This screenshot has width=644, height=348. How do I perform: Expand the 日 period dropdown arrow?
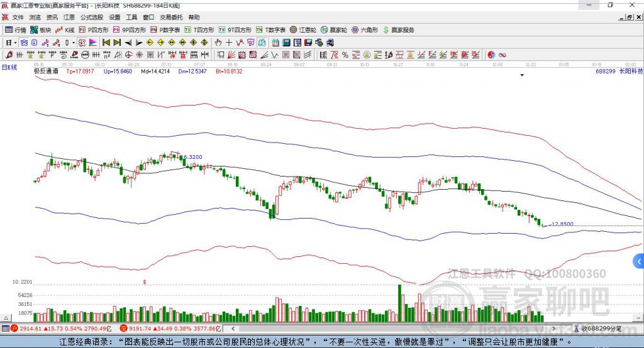(15, 43)
